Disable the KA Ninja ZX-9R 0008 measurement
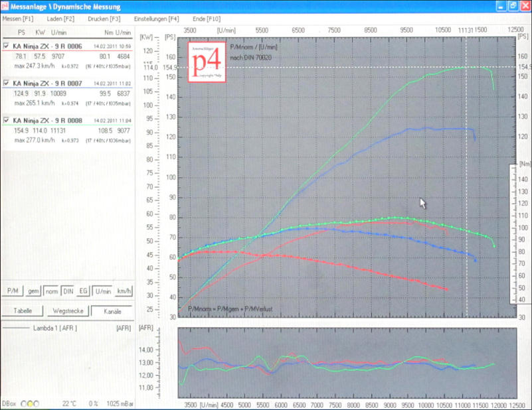Image resolution: width=532 pixels, height=410 pixels. [6, 121]
